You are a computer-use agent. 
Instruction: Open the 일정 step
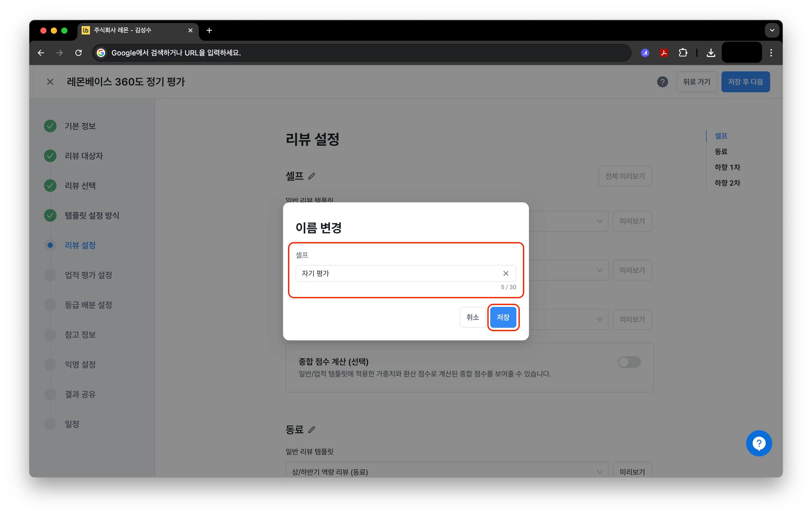(72, 424)
